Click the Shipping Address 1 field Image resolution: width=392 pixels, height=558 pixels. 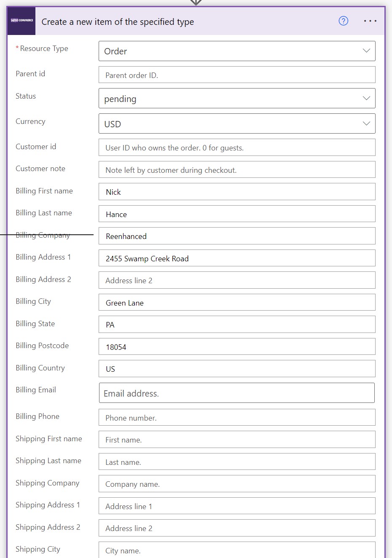[x=236, y=506]
